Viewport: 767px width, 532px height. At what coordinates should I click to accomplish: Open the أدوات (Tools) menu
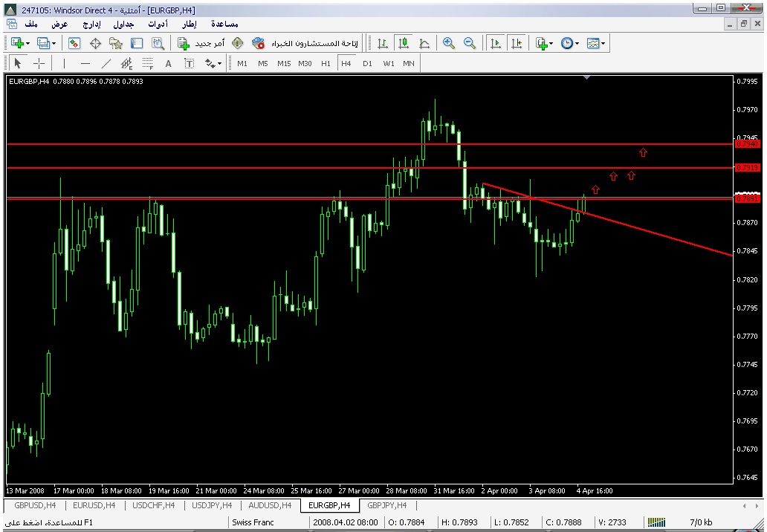coord(158,24)
